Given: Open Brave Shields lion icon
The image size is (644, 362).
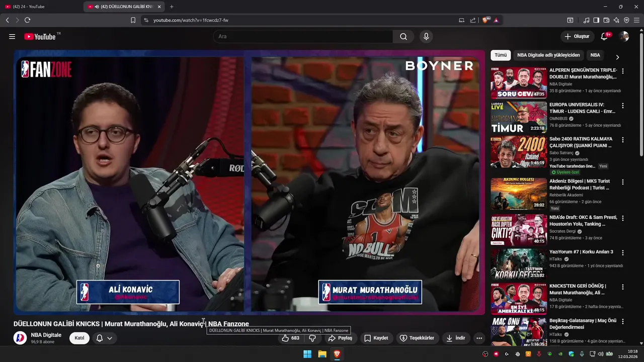Looking at the screenshot, I should [x=486, y=20].
